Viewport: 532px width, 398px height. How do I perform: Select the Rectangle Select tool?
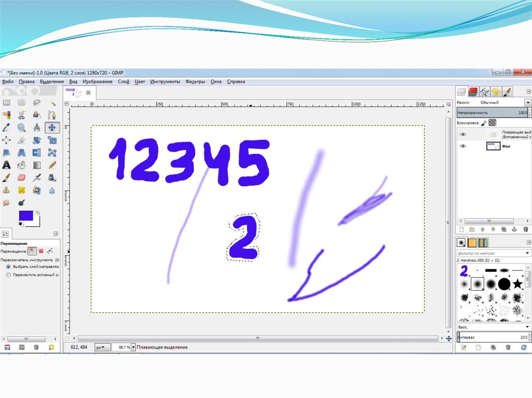click(6, 103)
